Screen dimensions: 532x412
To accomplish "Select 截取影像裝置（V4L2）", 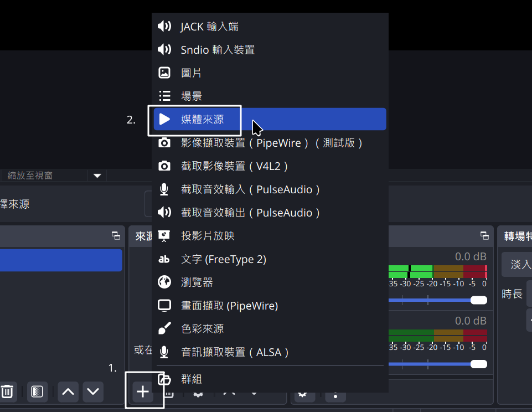I will (270, 166).
